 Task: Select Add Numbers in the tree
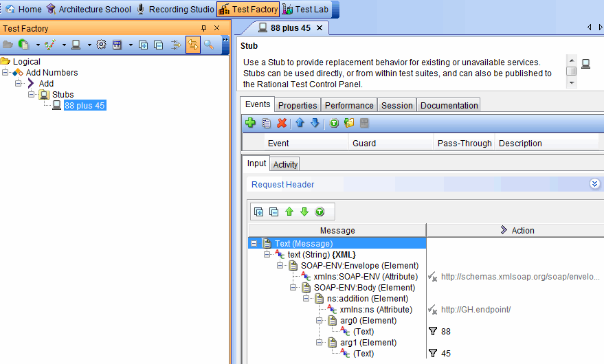point(52,72)
